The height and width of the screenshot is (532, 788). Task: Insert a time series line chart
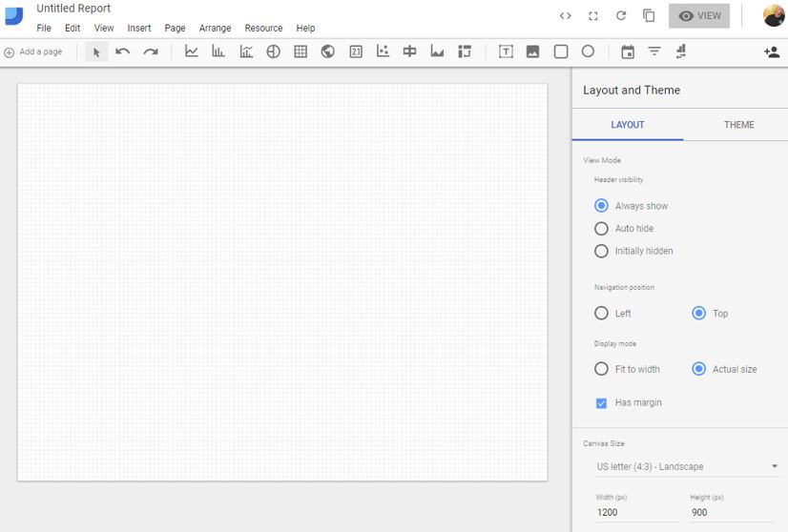point(191,51)
